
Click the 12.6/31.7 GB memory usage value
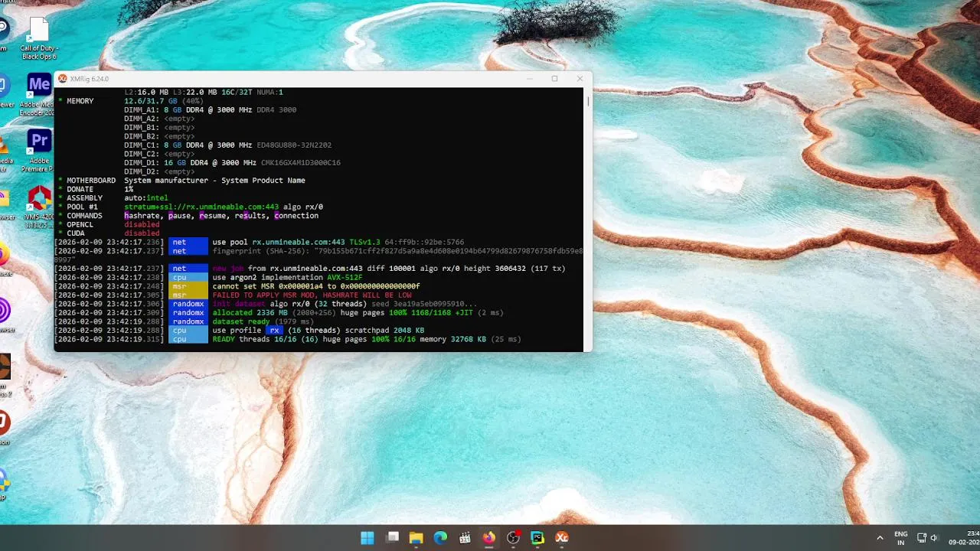[x=152, y=101]
